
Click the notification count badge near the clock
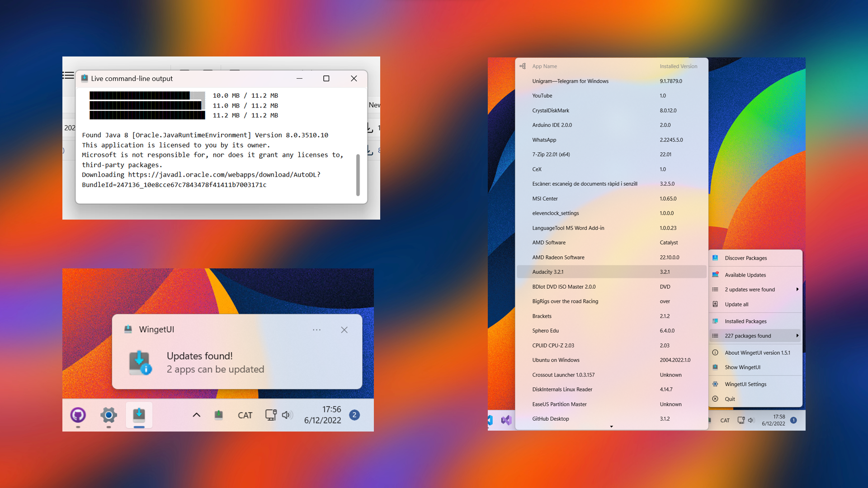pos(355,415)
